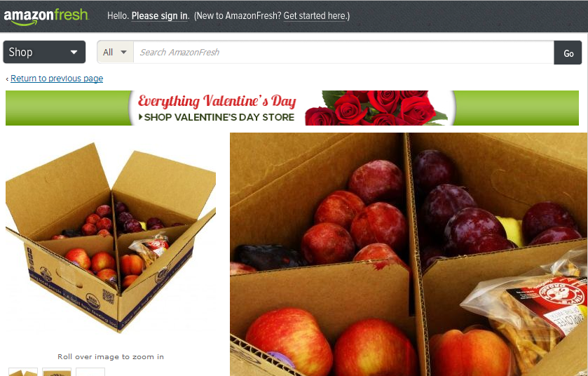This screenshot has height=376, width=588.
Task: Open the Get started here link
Action: [x=315, y=15]
